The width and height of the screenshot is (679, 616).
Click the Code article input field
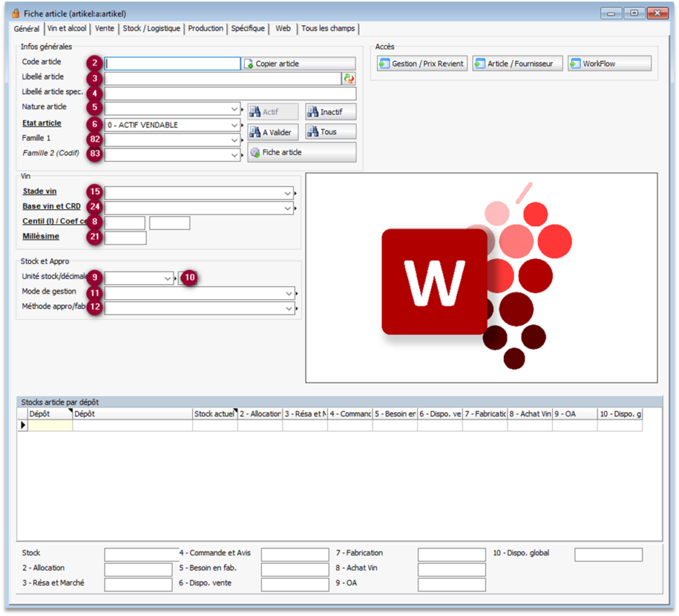tap(172, 64)
